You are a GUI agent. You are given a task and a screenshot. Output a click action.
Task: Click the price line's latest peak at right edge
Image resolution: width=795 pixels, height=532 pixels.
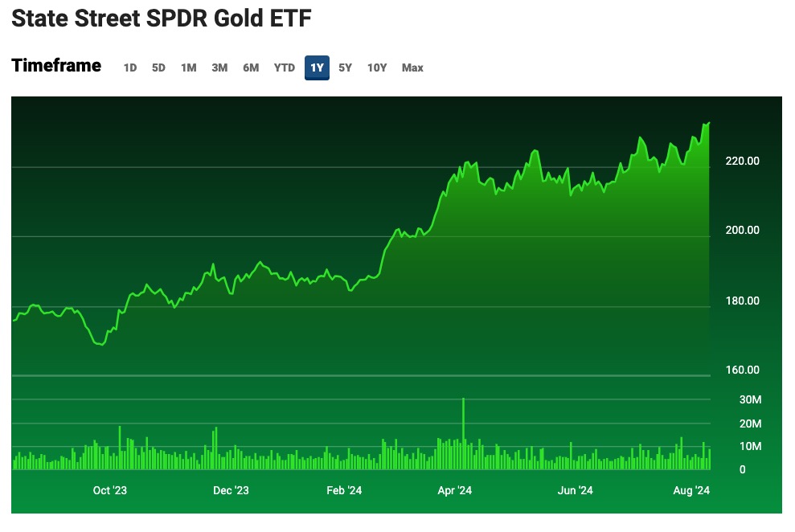[x=708, y=124]
